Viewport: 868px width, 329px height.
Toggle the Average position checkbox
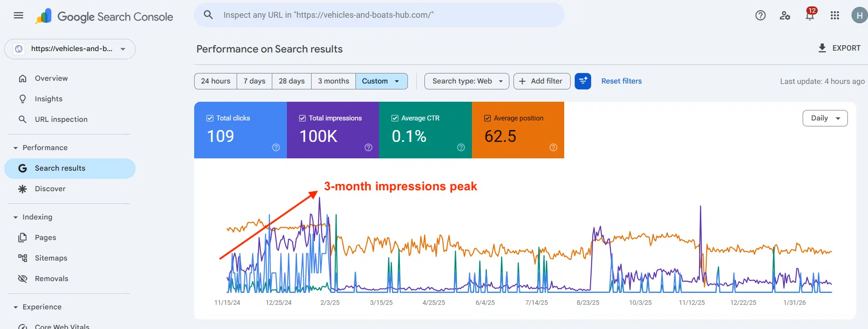(x=487, y=118)
